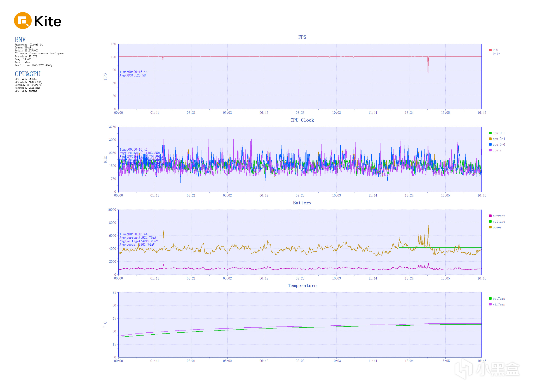Click the orange Kite logo icon
This screenshot has width=535, height=392.
(x=23, y=21)
